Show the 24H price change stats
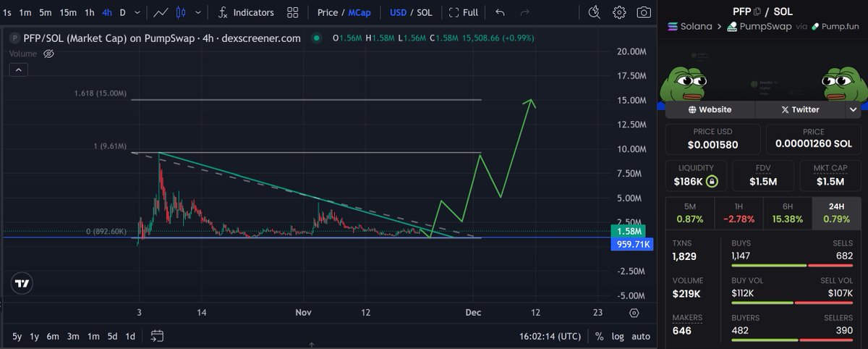868x349 pixels. (x=836, y=212)
